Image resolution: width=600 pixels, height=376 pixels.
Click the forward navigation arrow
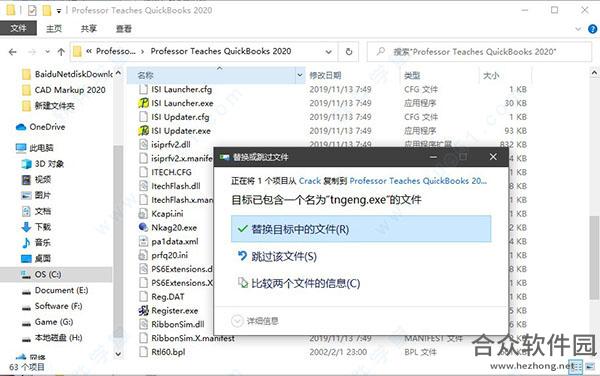coord(32,52)
